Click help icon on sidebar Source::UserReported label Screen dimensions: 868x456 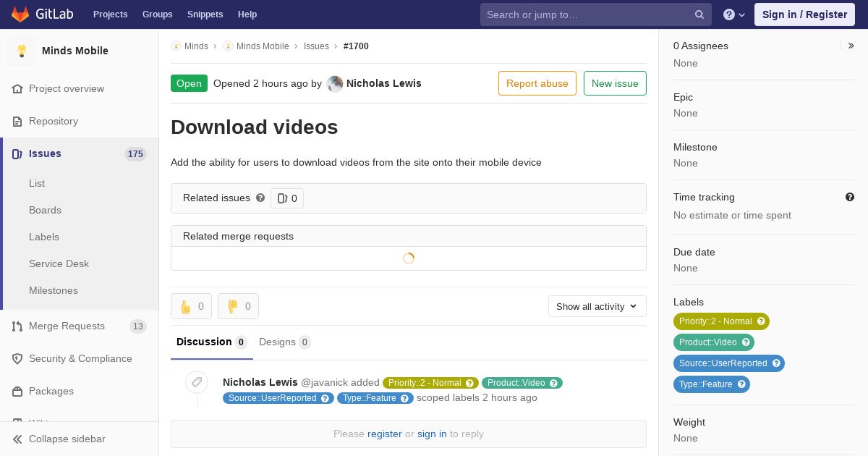pyautogui.click(x=776, y=363)
